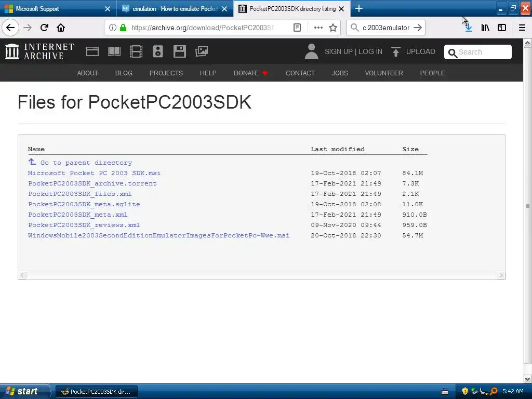
Task: Open the PROJECTS menu item
Action: (166, 73)
